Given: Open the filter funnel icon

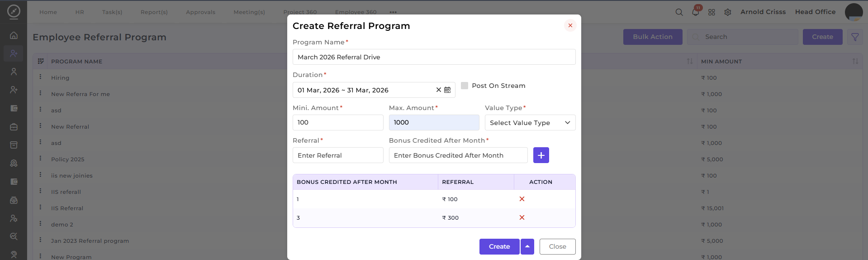Looking at the screenshot, I should coord(855,37).
